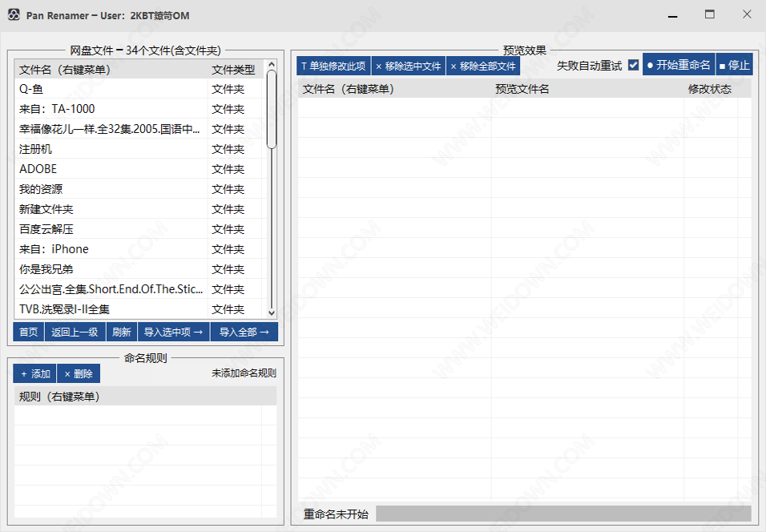Click 返回上一级 button
This screenshot has width=766, height=532.
(75, 332)
